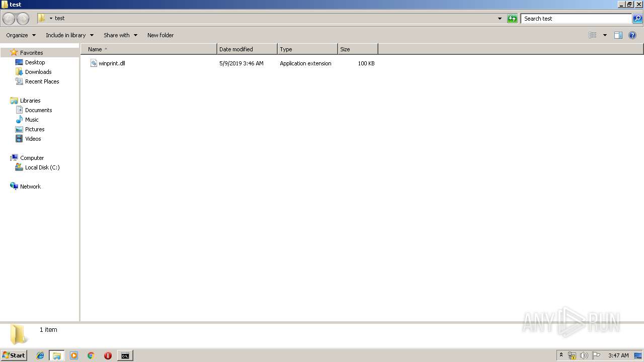The height and width of the screenshot is (362, 644).
Task: Click Windows Explorer taskbar icon
Action: [x=57, y=355]
